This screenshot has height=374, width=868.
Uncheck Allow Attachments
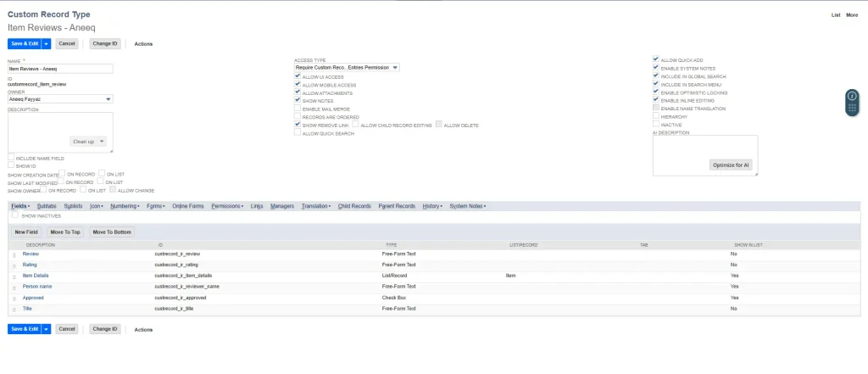[298, 92]
